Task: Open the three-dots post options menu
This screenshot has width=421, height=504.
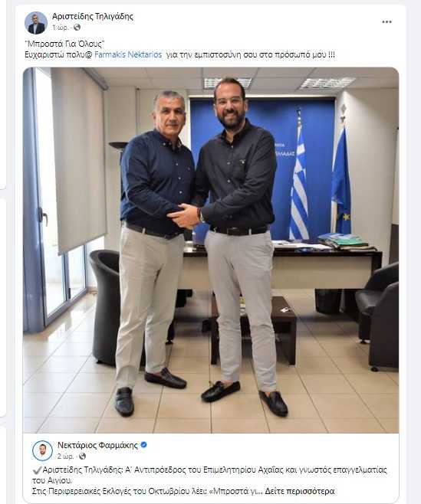Action: tap(386, 22)
